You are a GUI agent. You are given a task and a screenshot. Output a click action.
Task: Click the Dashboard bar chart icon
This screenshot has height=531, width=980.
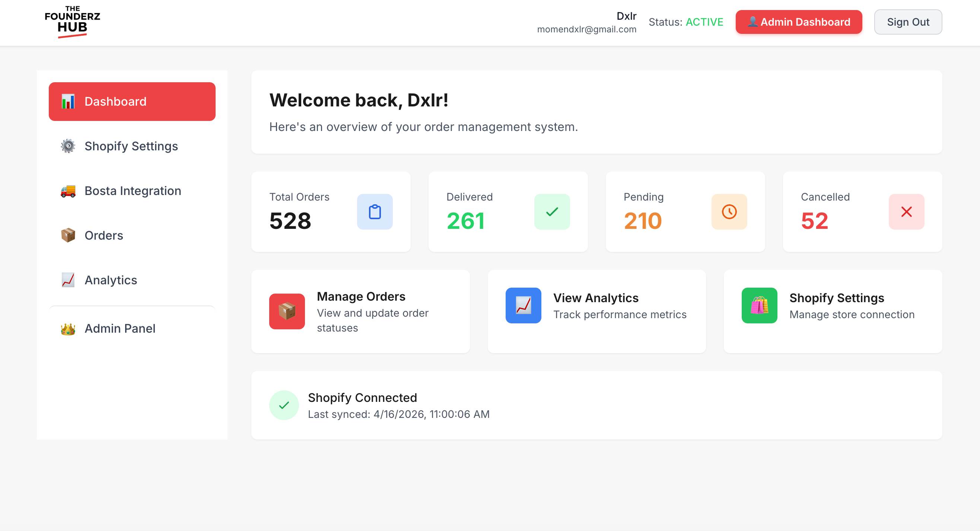(68, 102)
